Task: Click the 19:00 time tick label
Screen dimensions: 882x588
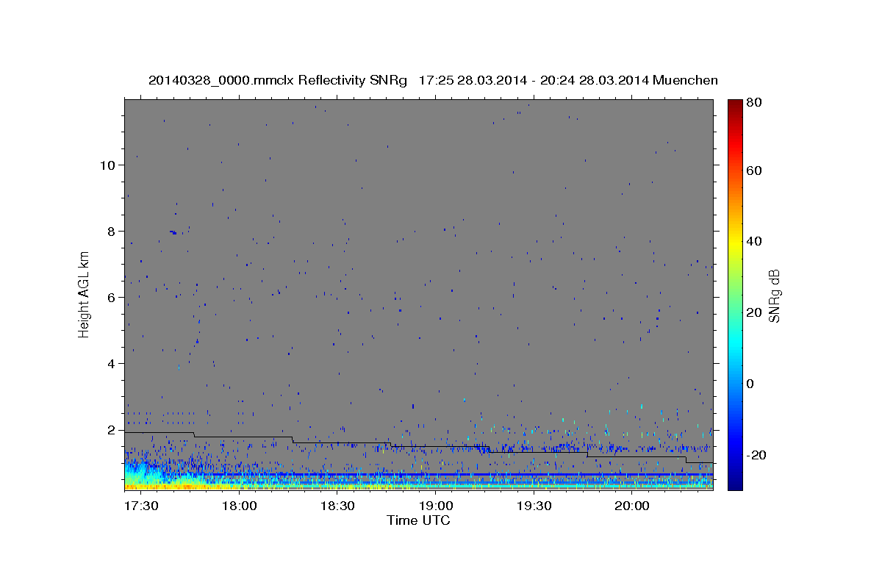Action: coord(435,506)
